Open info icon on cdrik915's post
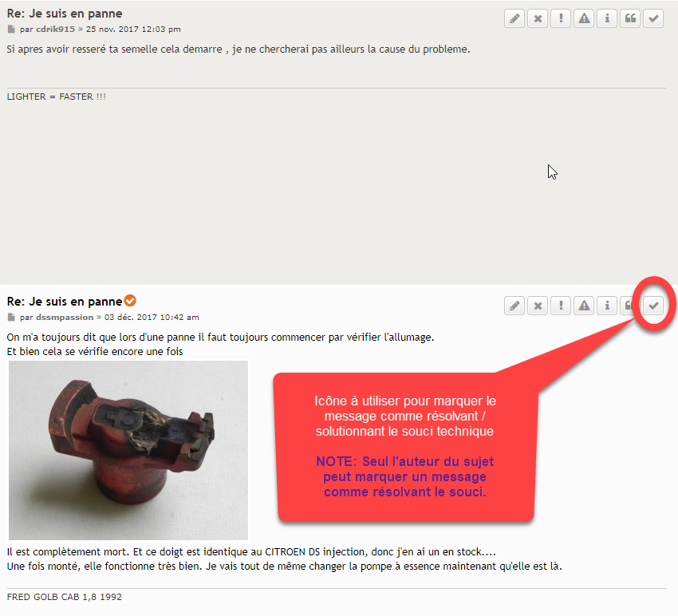 (607, 18)
